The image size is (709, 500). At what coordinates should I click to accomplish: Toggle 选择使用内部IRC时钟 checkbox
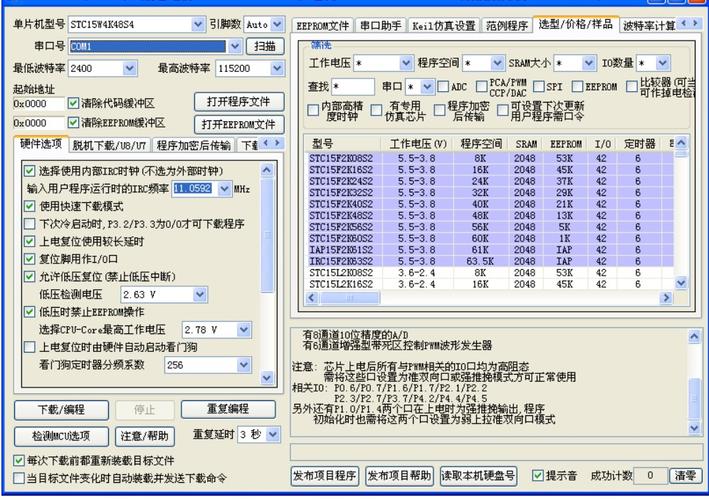point(29,171)
